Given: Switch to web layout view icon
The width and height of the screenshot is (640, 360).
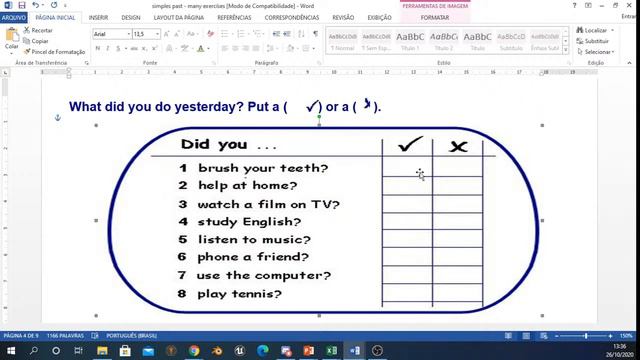Looking at the screenshot, I should 544,336.
